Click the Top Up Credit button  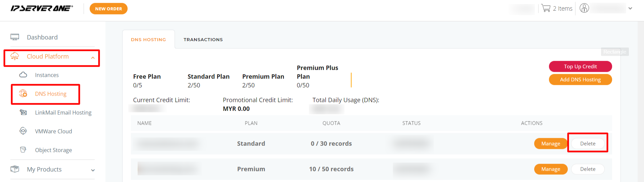(x=580, y=66)
